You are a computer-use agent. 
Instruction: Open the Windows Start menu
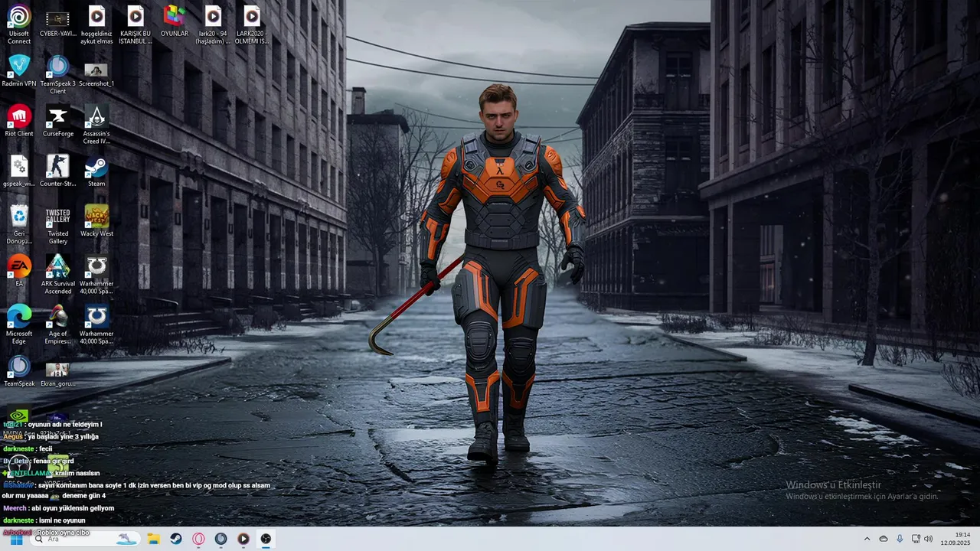16,539
